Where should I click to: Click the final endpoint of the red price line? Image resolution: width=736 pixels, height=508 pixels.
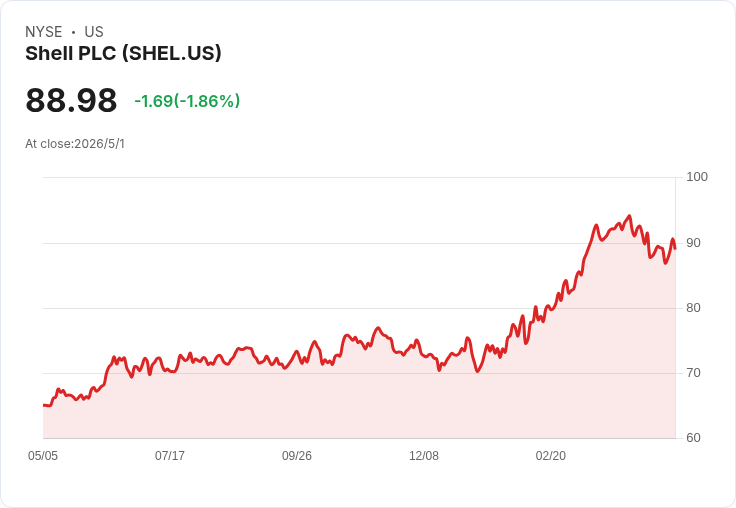click(x=675, y=248)
